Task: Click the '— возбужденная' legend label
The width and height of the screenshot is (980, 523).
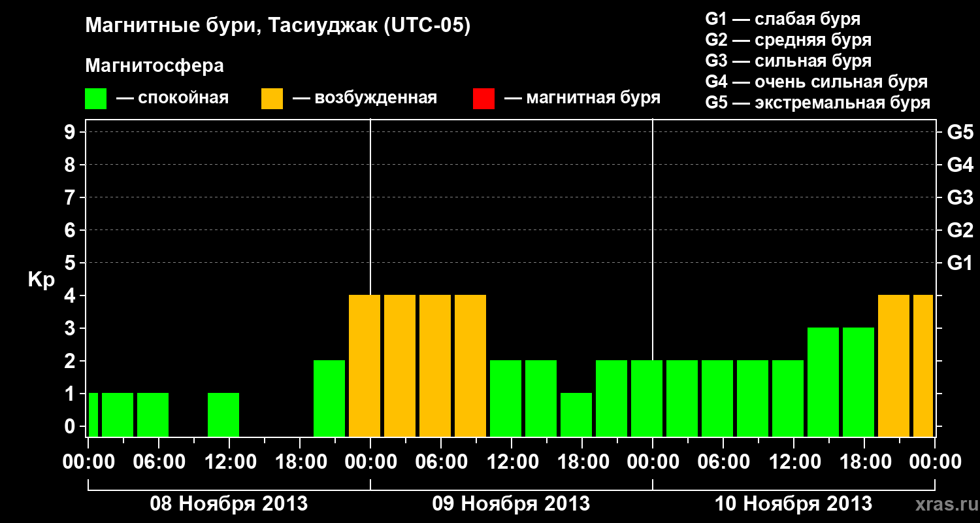Action: [365, 98]
